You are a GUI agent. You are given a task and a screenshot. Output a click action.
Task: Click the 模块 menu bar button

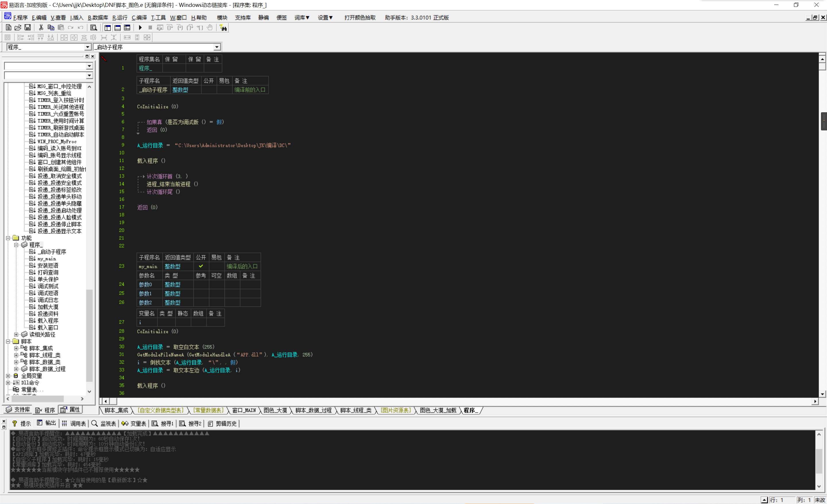coord(222,18)
